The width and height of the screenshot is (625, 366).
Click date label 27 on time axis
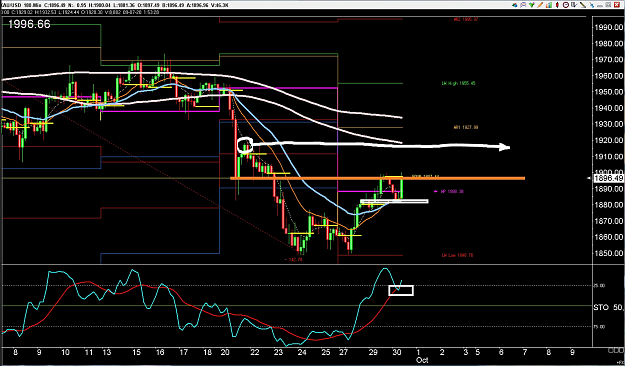[x=343, y=352]
